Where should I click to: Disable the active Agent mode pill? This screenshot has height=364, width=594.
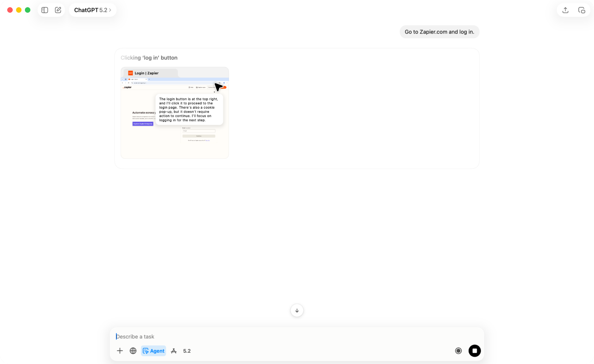[153, 351]
